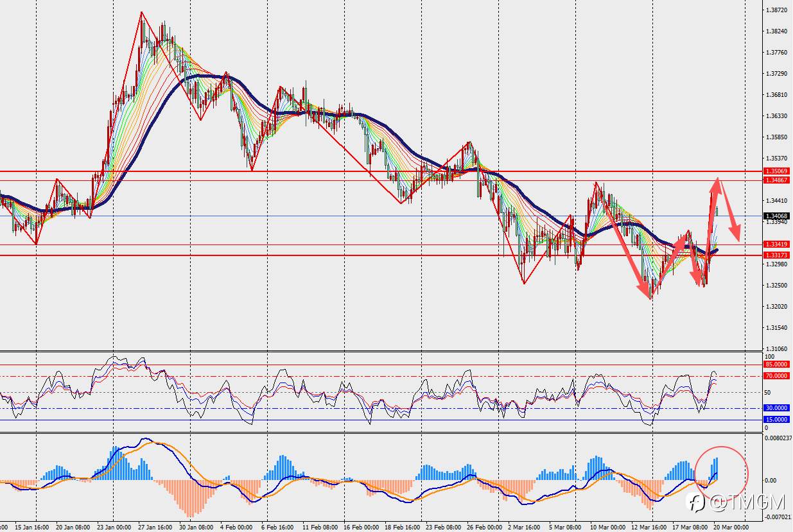Select the 70.0000 oscillator level tag
This screenshot has width=793, height=532.
tap(776, 376)
